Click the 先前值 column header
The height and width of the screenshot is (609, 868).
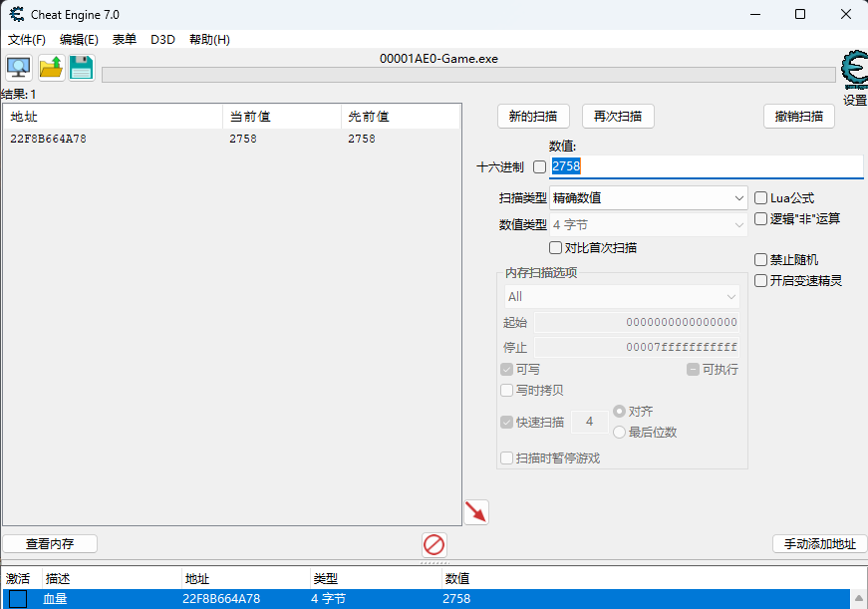pos(401,117)
